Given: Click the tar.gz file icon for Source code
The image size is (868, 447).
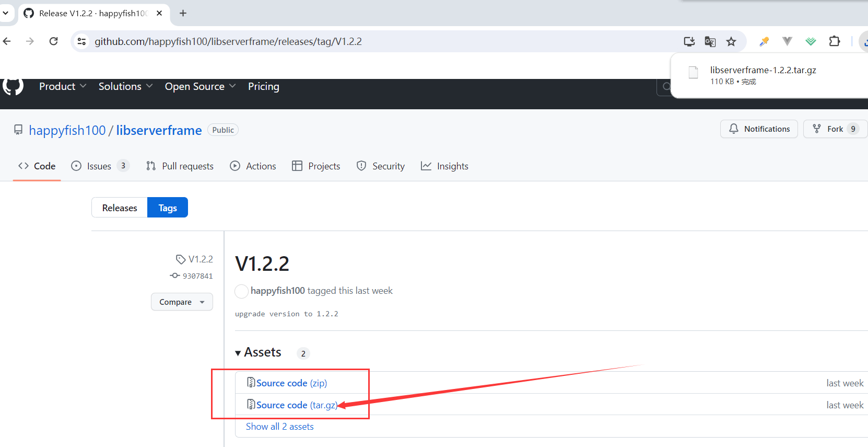Looking at the screenshot, I should tap(251, 405).
